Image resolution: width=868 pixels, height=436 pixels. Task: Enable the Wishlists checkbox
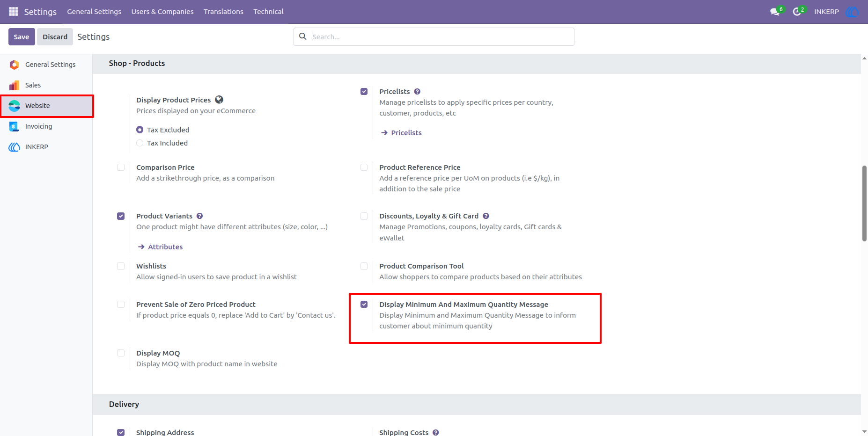[121, 266]
